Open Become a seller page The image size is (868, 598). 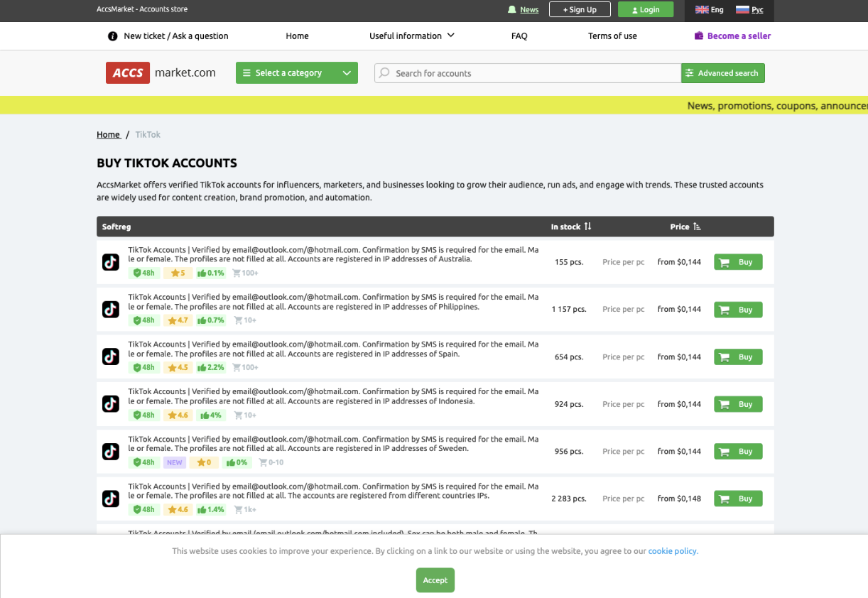(739, 36)
